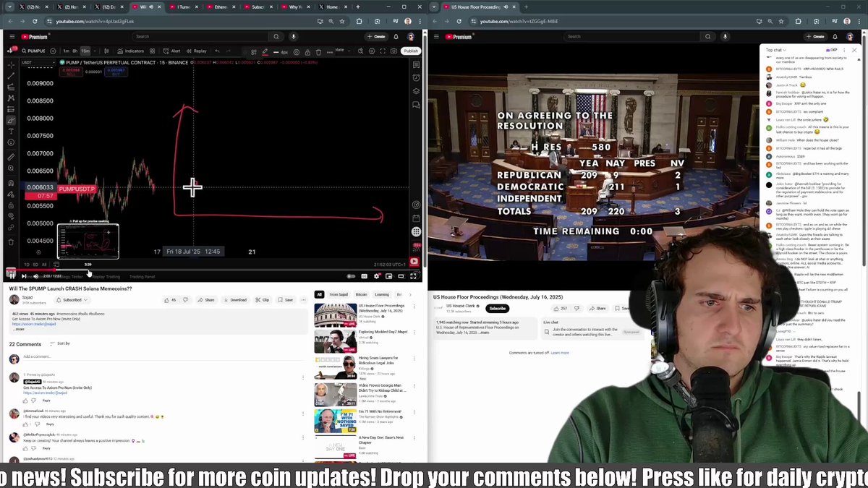The height and width of the screenshot is (488, 868).
Task: Lock drawing with padlock icon in floating toolbar
Action: [x=307, y=52]
